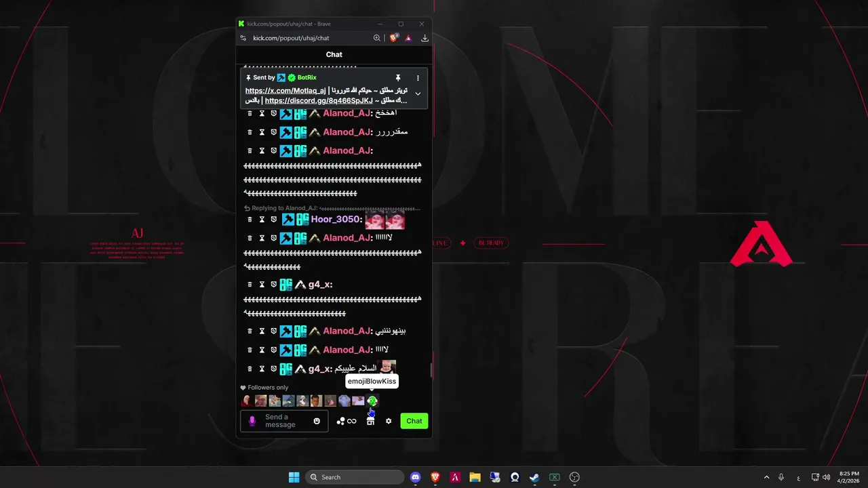Viewport: 868px width, 488px height.
Task: Click the Alanod_AJ name on the 'بينهونننني' message
Action: point(347,331)
